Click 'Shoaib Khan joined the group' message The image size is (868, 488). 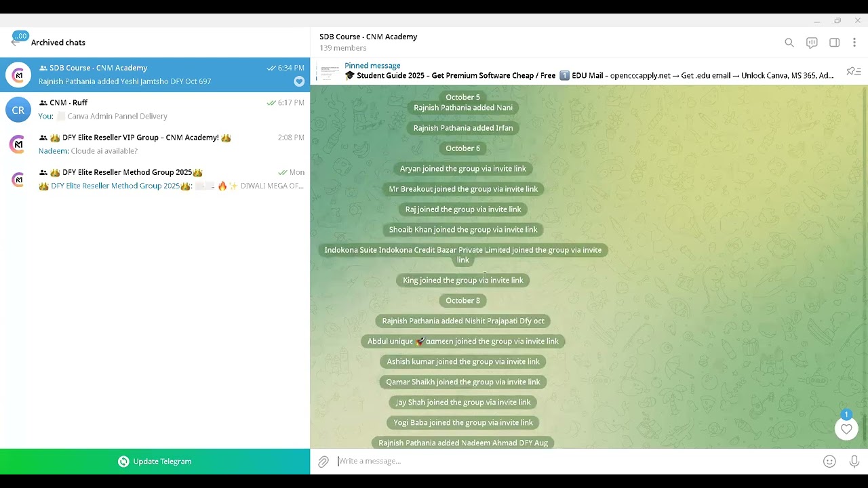463,230
